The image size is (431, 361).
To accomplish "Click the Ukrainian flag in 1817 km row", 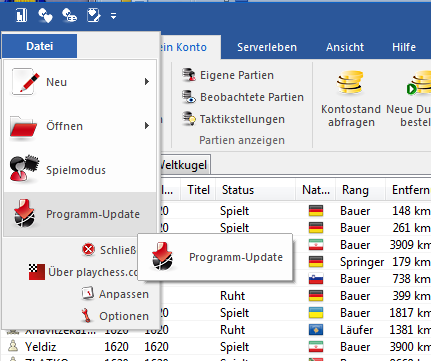I will (316, 313).
